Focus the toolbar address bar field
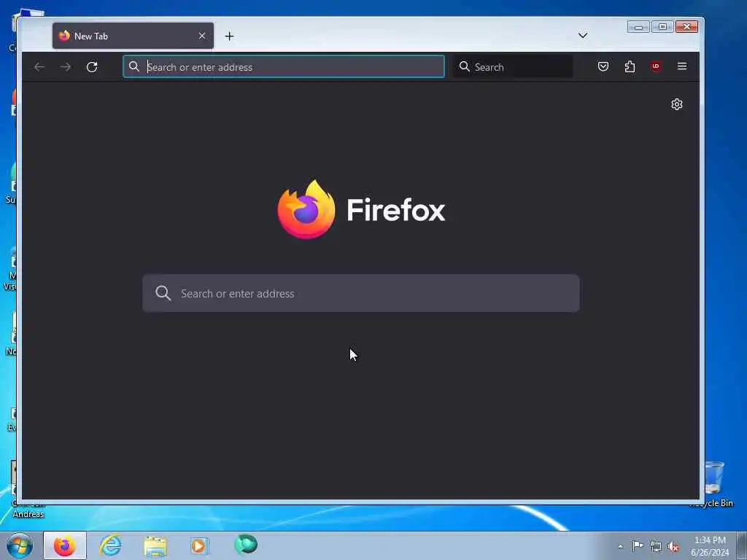747x560 pixels. [x=284, y=66]
